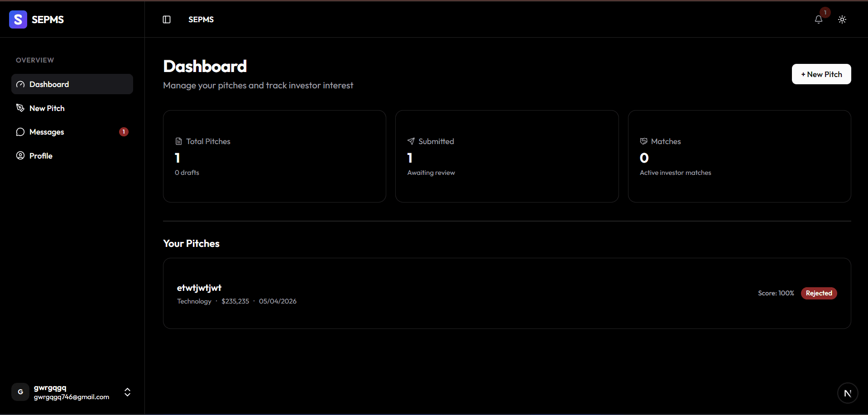Screen dimensions: 868x415
Task: Open Profile in the sidebar
Action: coord(72,156)
